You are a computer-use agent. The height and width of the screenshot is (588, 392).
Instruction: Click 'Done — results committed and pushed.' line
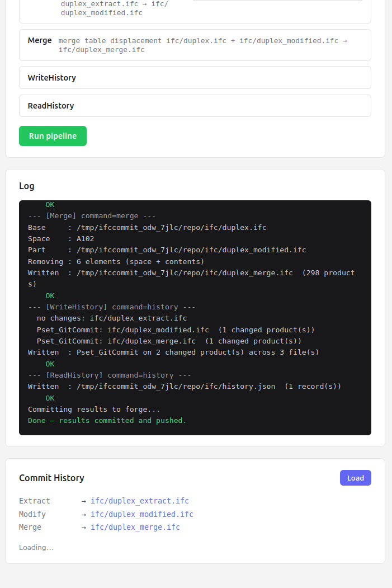coord(107,421)
